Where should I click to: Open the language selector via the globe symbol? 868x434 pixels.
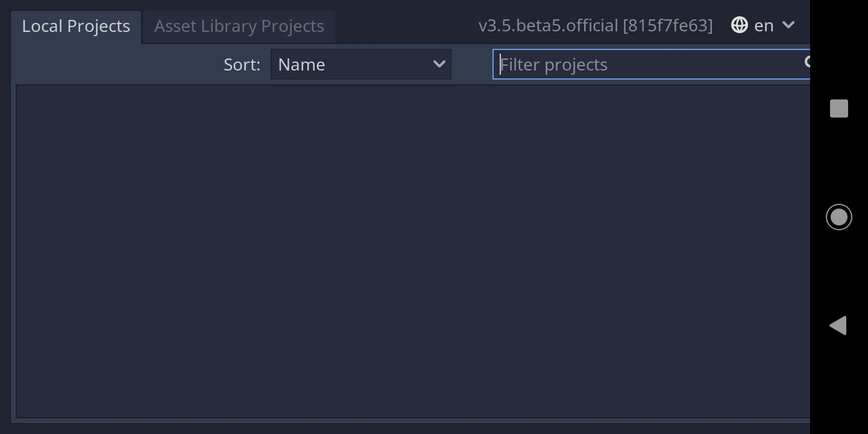click(x=739, y=25)
